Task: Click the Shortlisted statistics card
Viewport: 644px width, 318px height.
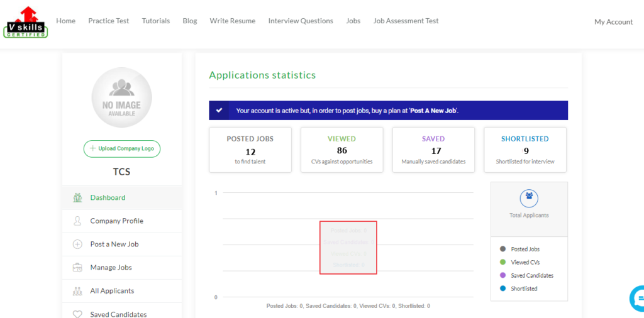Action: pos(525,150)
